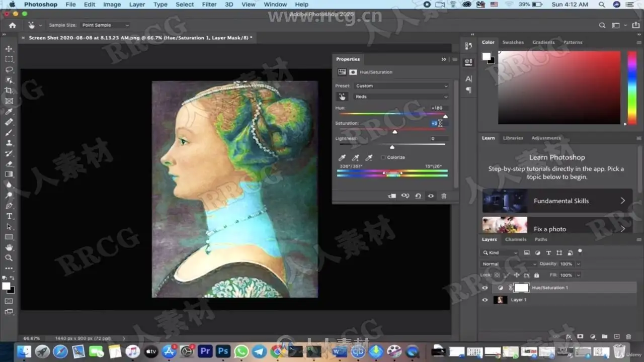Switch to the Libraries tab

(x=513, y=138)
